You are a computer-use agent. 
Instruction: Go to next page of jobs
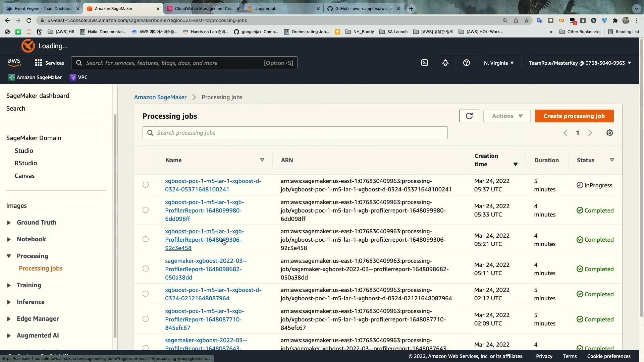click(590, 133)
